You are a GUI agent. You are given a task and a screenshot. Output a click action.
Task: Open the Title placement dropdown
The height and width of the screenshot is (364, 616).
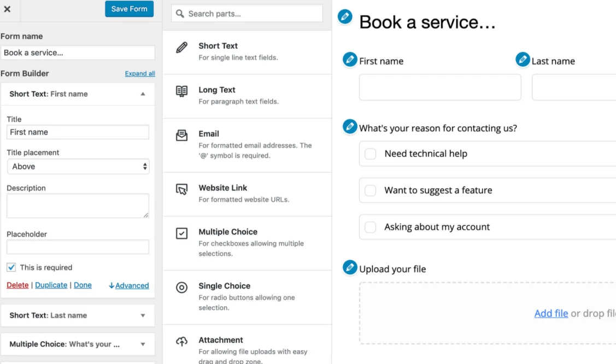(x=78, y=167)
